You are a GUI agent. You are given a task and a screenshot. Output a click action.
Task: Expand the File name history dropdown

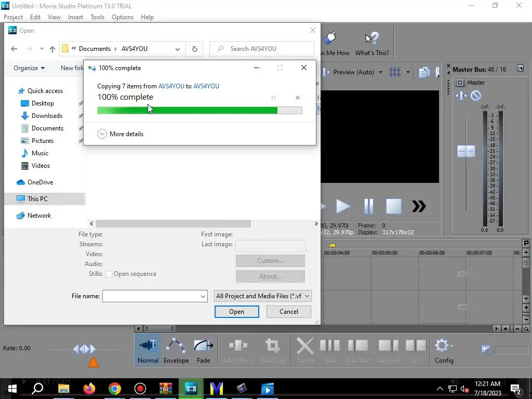click(x=203, y=296)
